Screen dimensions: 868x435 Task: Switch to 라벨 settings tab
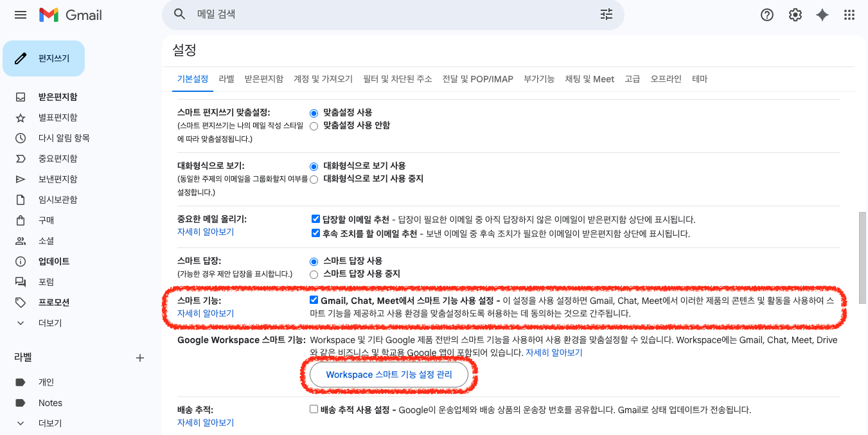(x=226, y=79)
